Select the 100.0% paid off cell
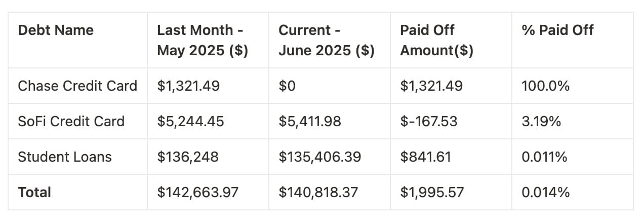 tap(545, 86)
